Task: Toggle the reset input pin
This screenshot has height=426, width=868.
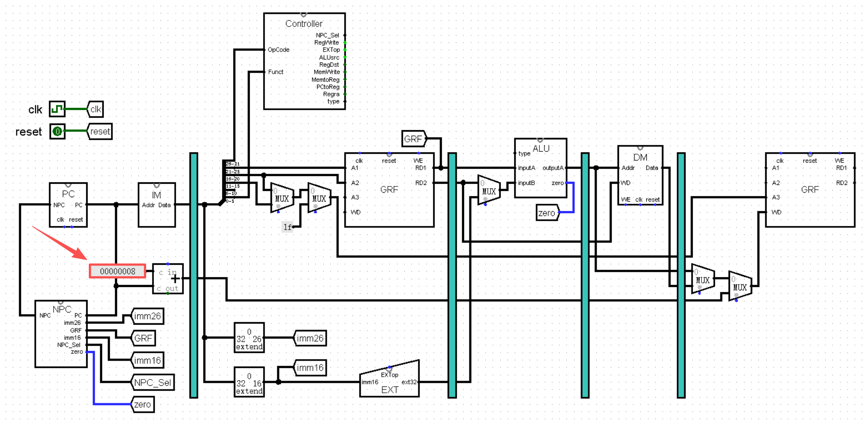Action: 57,131
